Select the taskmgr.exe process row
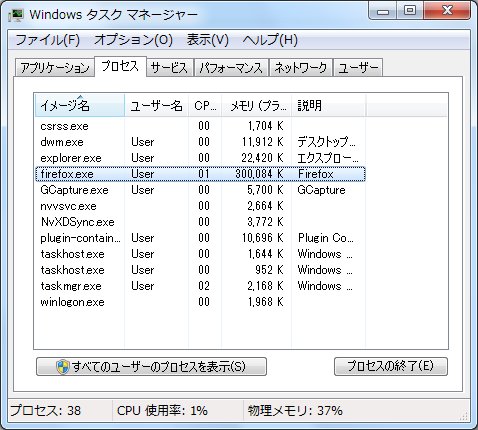Viewport: 478px width, 430px height. (x=200, y=286)
